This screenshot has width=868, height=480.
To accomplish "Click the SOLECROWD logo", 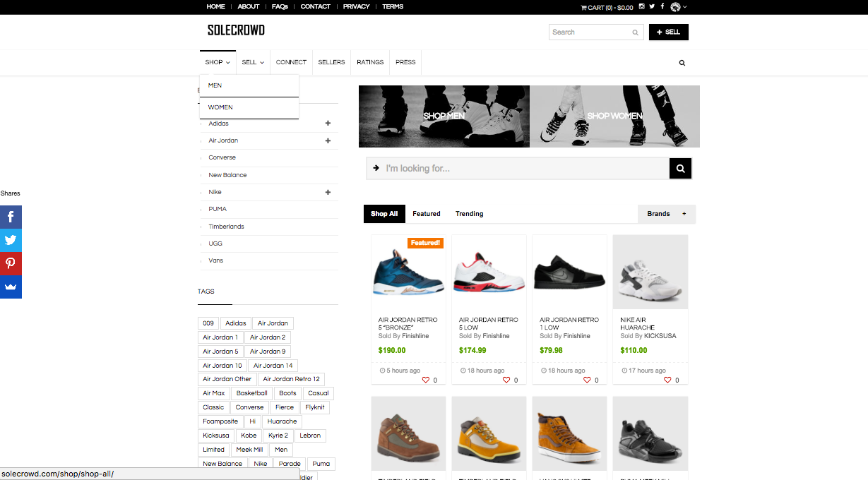I will [x=236, y=30].
